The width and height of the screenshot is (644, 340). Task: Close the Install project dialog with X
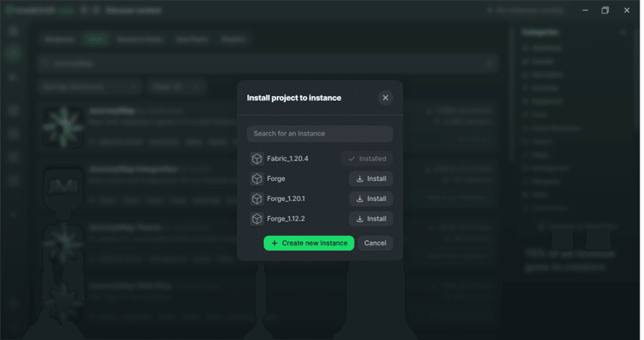click(385, 98)
